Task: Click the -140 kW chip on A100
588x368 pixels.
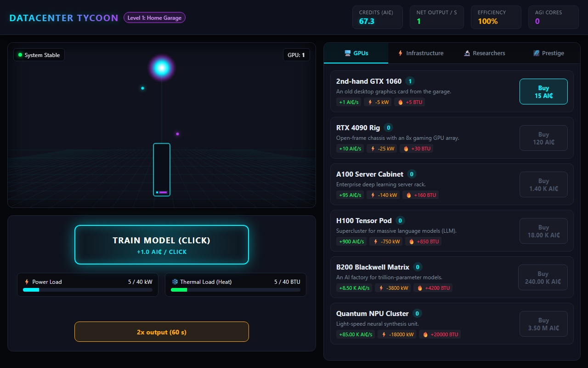Action: tap(384, 195)
